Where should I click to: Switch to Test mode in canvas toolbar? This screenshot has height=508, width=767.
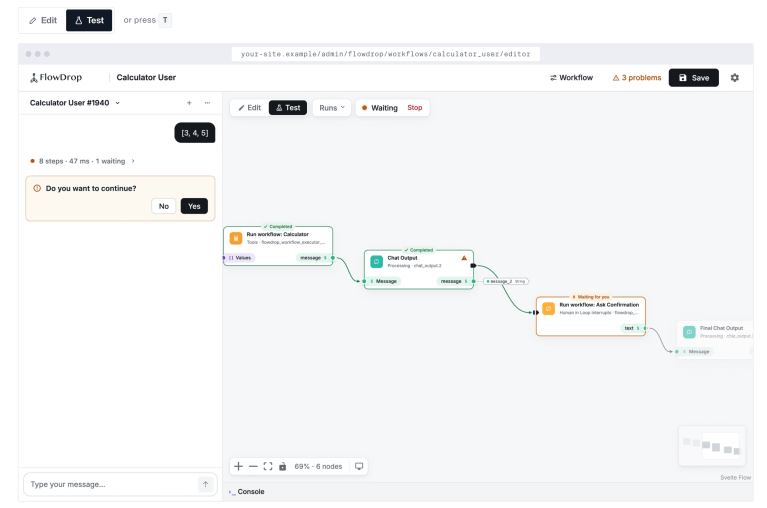pos(288,108)
